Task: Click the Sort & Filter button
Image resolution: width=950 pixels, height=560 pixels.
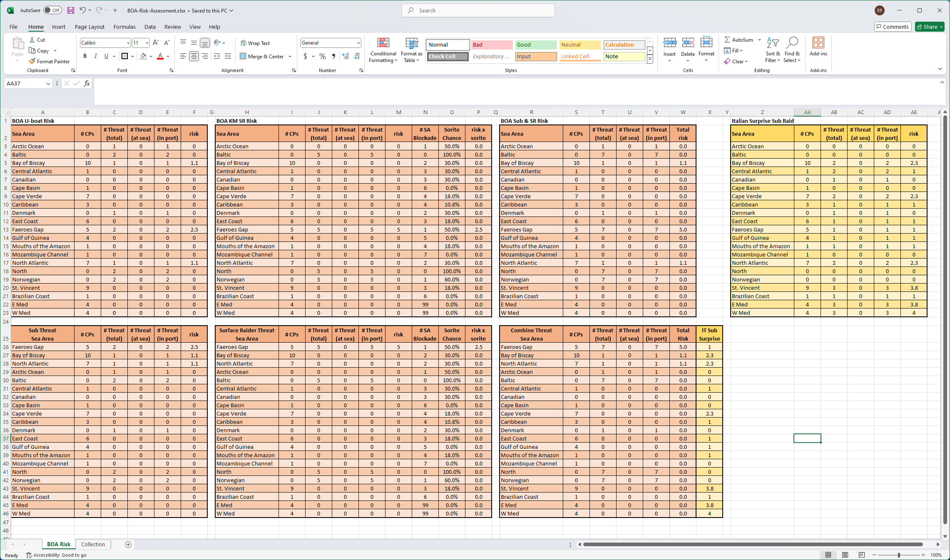Action: coord(773,49)
